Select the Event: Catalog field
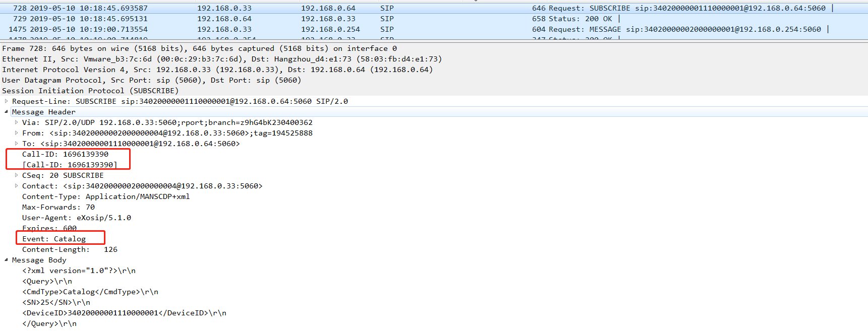 pos(54,239)
